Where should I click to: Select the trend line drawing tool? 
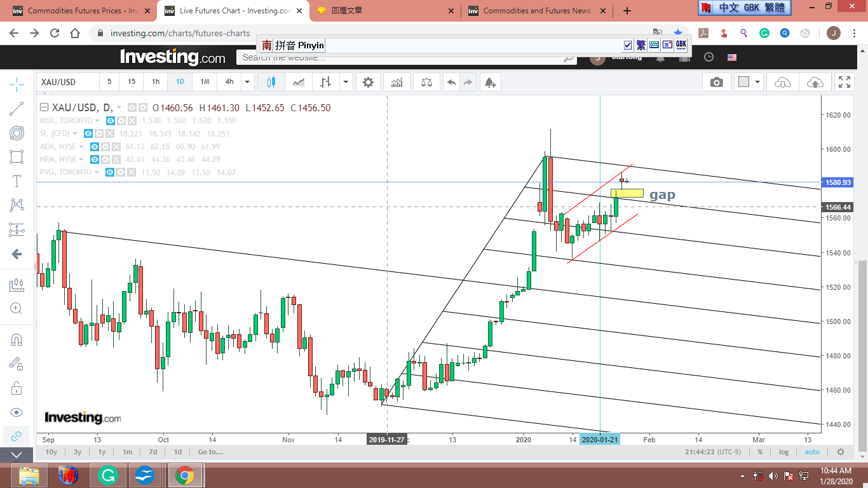17,109
